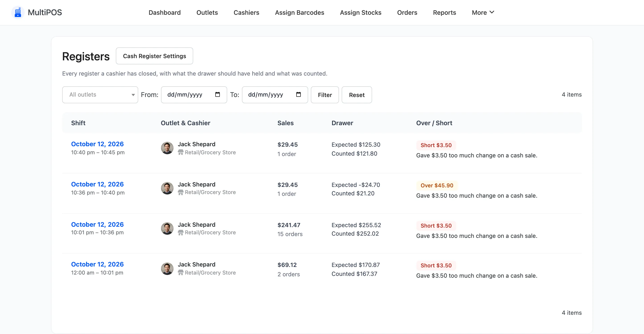
Task: Open the Reports page
Action: pos(445,13)
